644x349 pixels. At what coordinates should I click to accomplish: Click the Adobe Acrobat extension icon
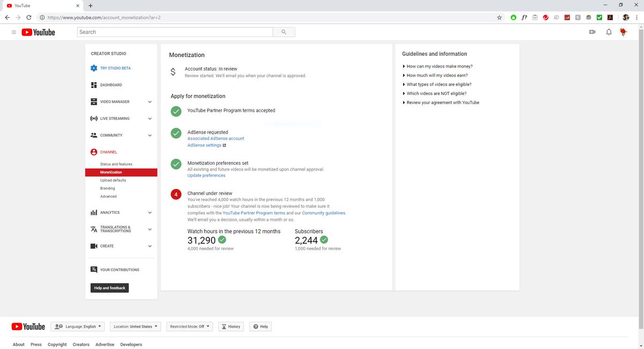point(610,17)
